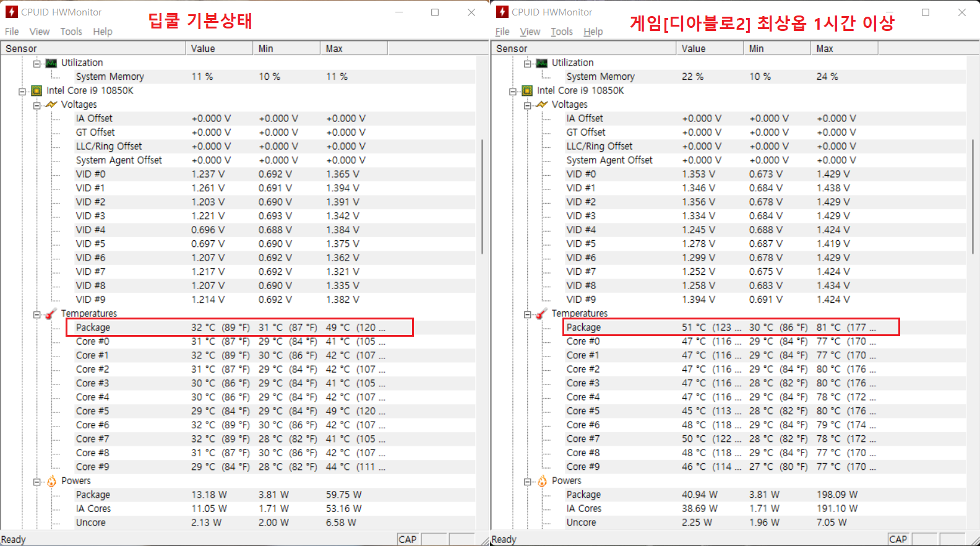Click the HWMonitor app icon in right window title bar
This screenshot has width=980, height=546.
502,12
